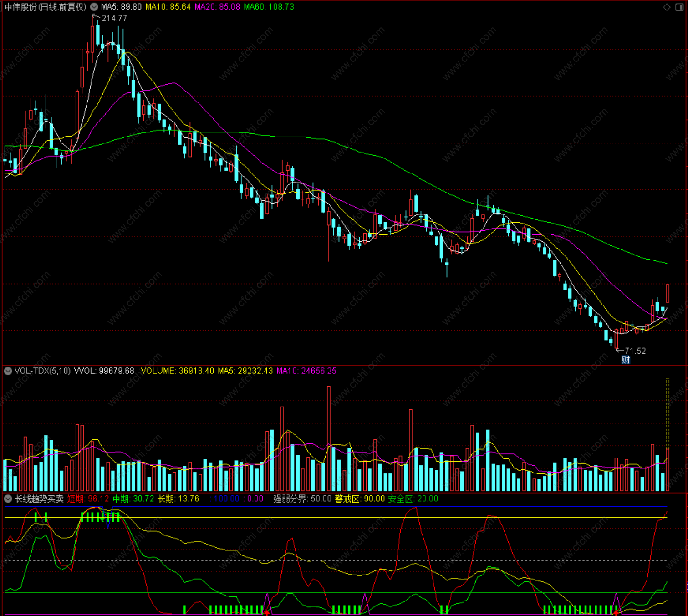Open the 财 financial marker on the chart

point(626,360)
